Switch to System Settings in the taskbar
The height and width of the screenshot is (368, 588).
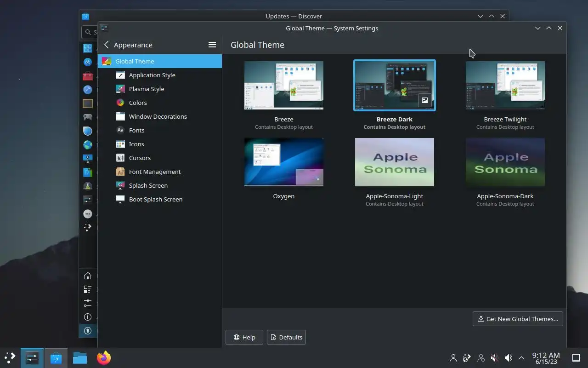(32, 358)
